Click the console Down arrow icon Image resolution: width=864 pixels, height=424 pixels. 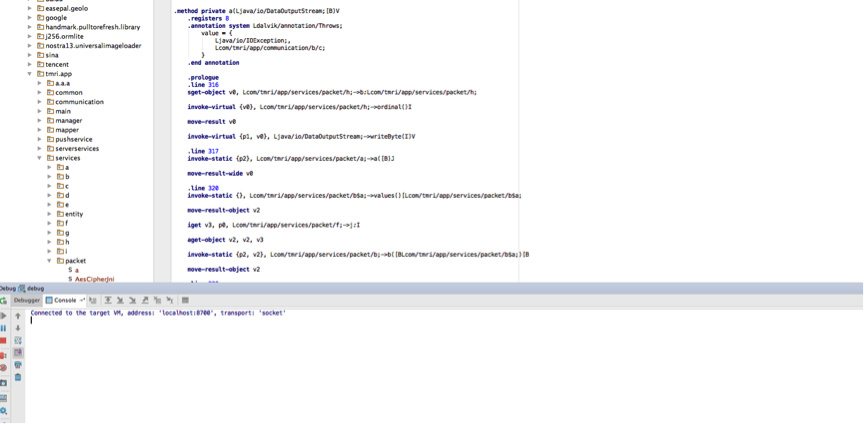[18, 328]
